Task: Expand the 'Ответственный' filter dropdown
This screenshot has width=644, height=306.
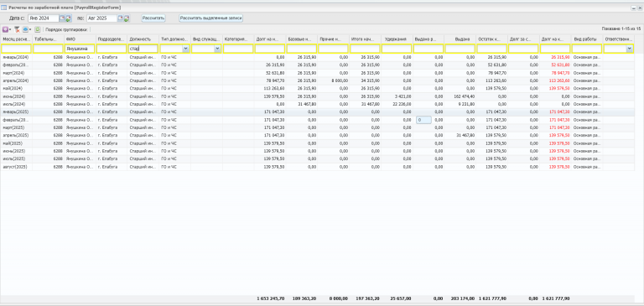Action: coord(629,49)
